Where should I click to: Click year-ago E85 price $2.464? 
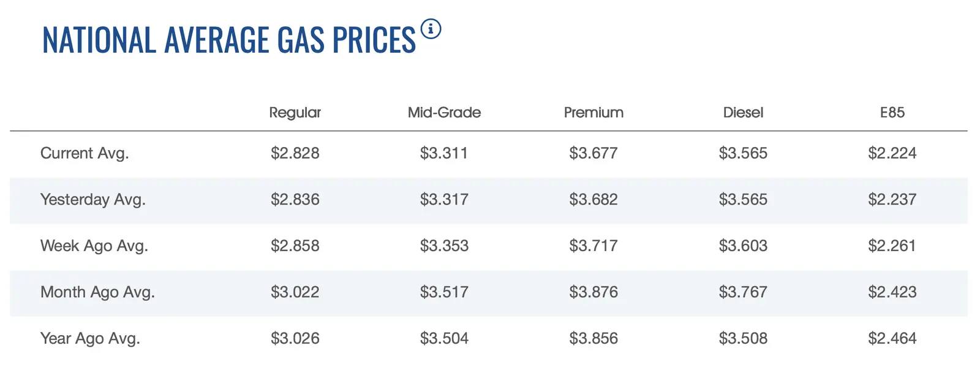click(x=892, y=339)
